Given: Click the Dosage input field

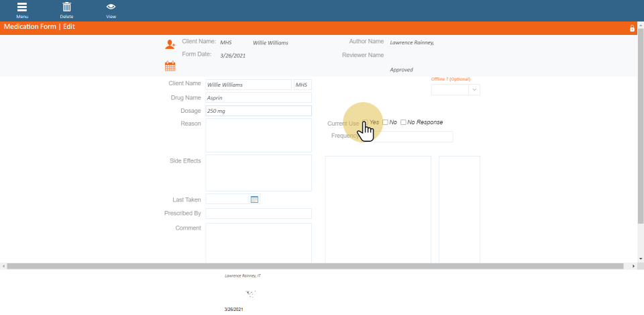Looking at the screenshot, I should (x=258, y=111).
